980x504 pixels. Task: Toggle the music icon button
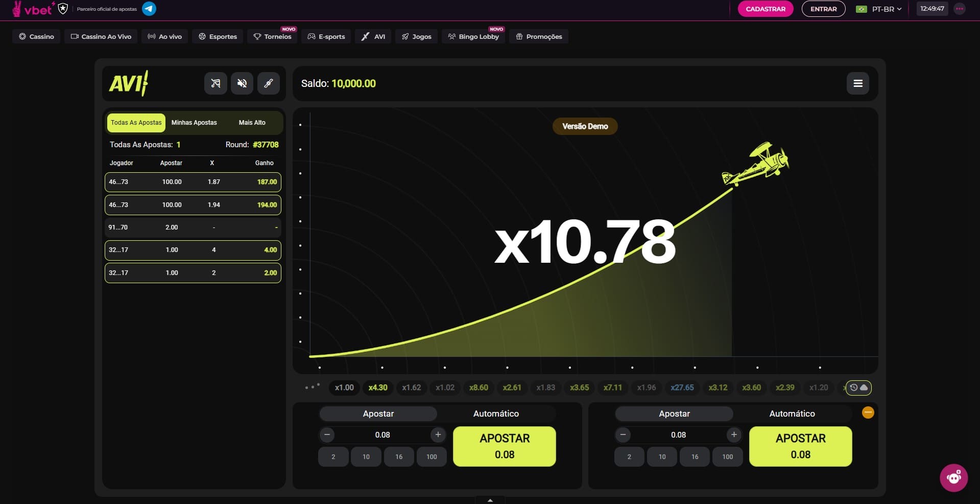click(216, 83)
